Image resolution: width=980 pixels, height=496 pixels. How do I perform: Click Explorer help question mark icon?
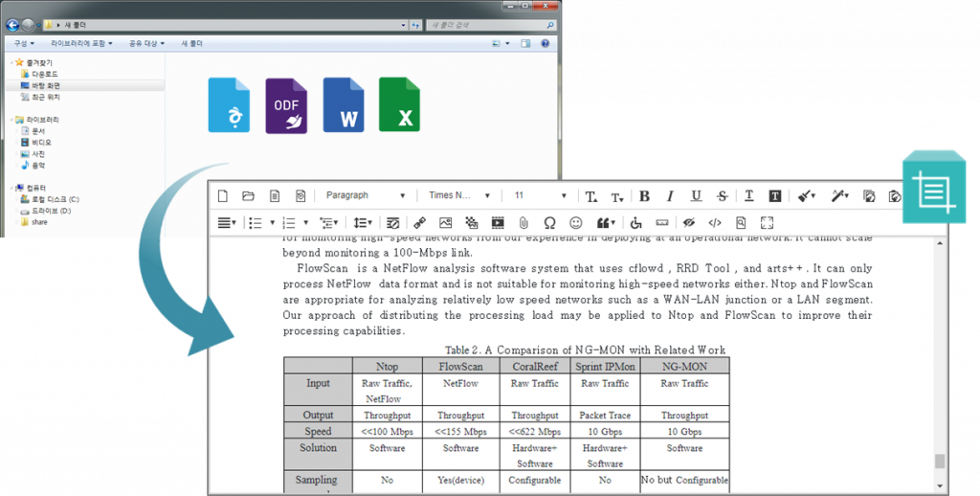[545, 44]
